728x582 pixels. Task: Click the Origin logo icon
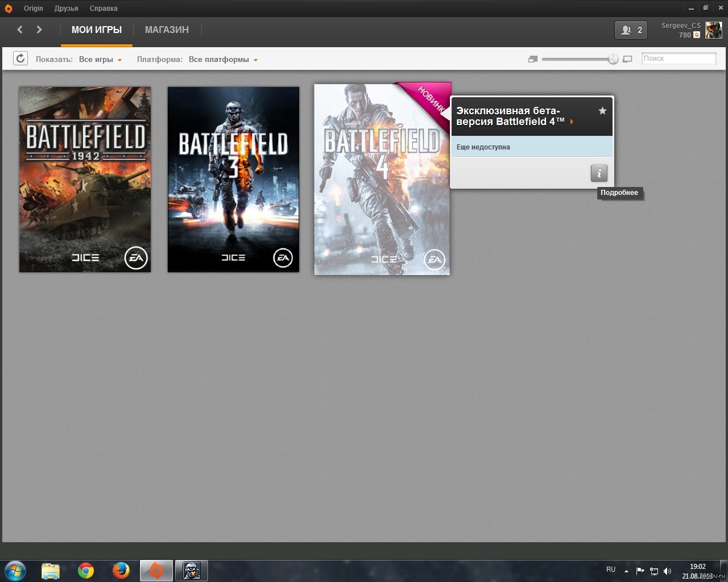click(x=8, y=9)
